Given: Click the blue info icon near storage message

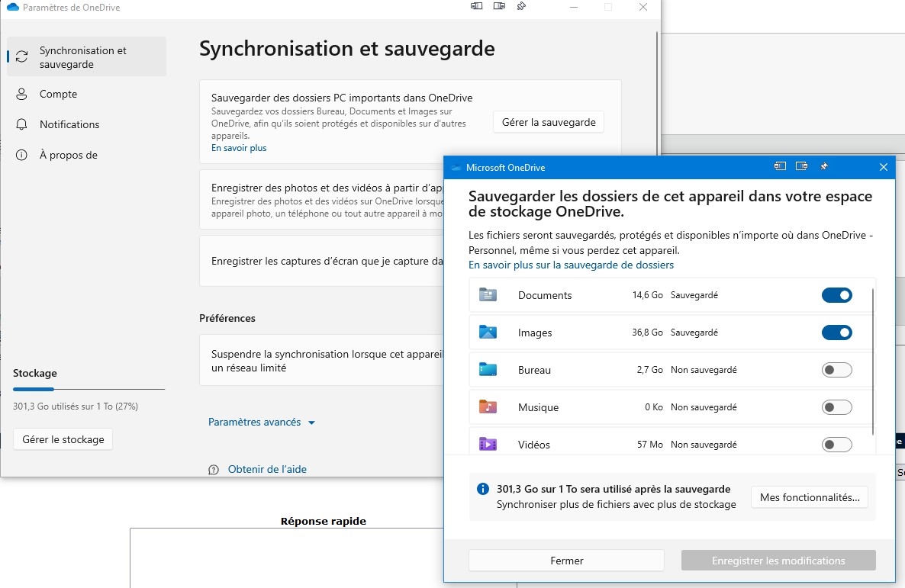Looking at the screenshot, I should click(483, 490).
